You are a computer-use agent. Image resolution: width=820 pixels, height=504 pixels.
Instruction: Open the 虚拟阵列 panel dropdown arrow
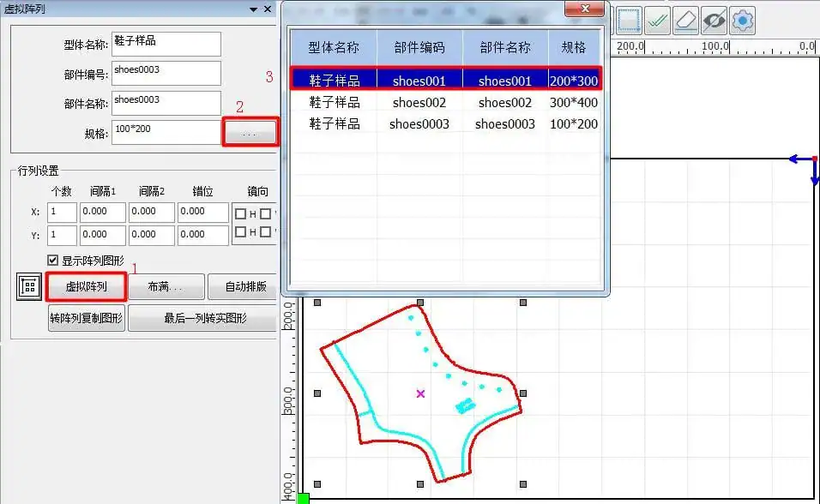click(254, 9)
